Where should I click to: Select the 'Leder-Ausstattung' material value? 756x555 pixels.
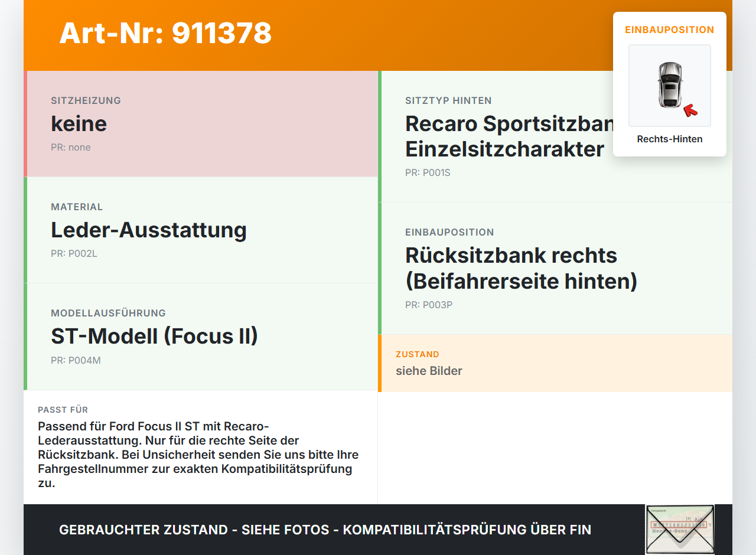click(149, 230)
